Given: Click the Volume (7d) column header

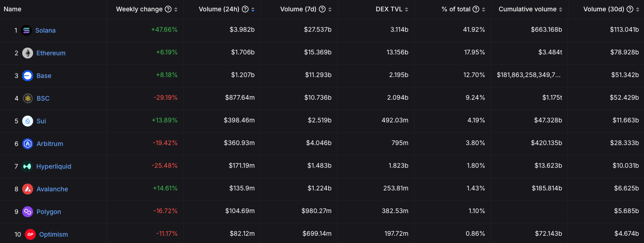Looking at the screenshot, I should [x=299, y=10].
